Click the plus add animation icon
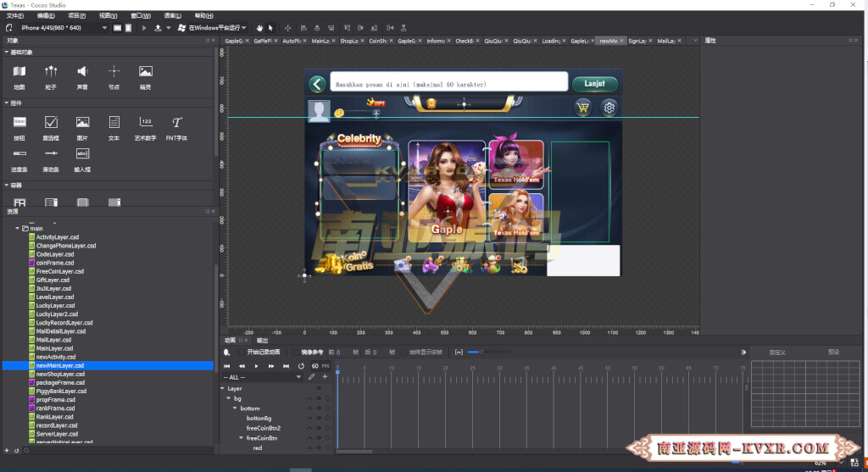 click(325, 377)
